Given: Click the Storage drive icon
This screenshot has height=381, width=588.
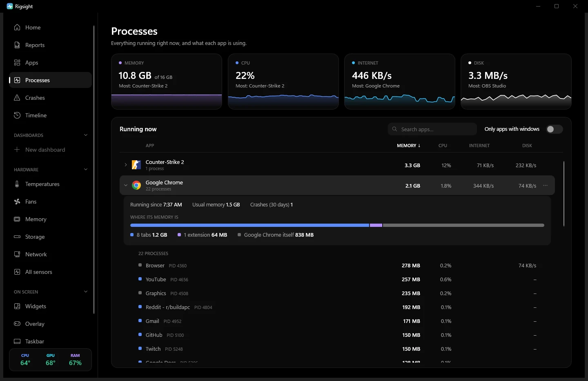Looking at the screenshot, I should [x=17, y=237].
